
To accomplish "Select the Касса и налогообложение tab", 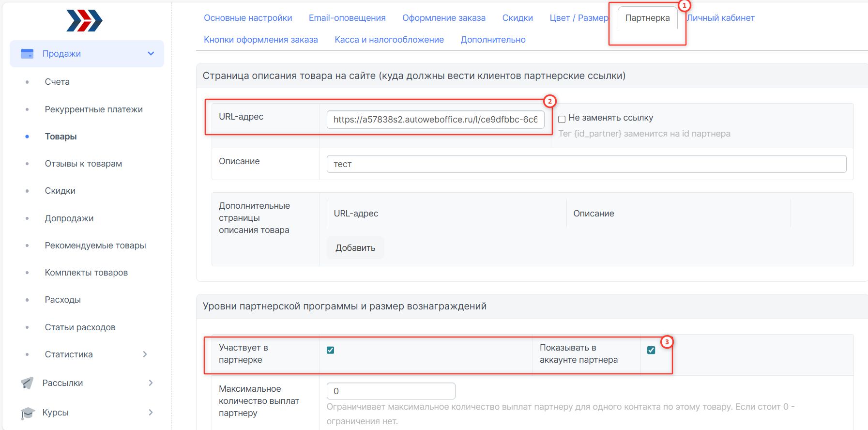I will pyautogui.click(x=389, y=40).
